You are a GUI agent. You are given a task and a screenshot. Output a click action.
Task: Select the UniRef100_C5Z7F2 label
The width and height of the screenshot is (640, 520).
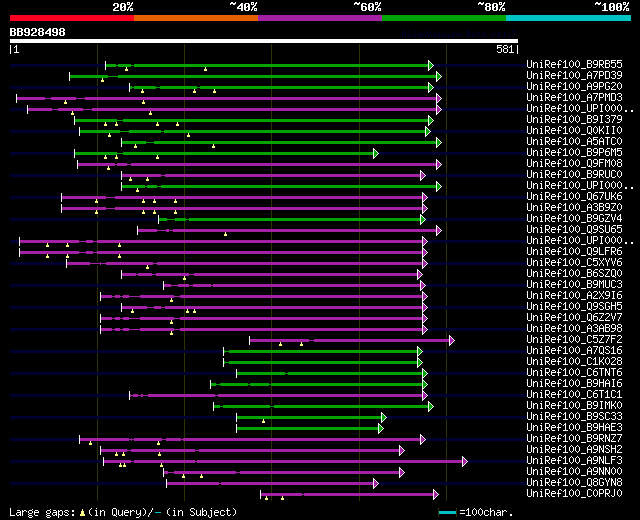point(574,340)
